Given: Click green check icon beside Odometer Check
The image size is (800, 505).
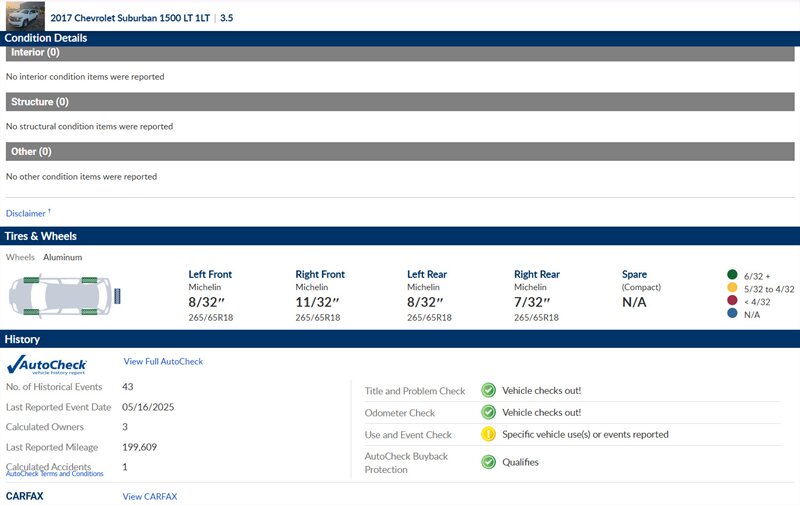Looking at the screenshot, I should click(489, 412).
